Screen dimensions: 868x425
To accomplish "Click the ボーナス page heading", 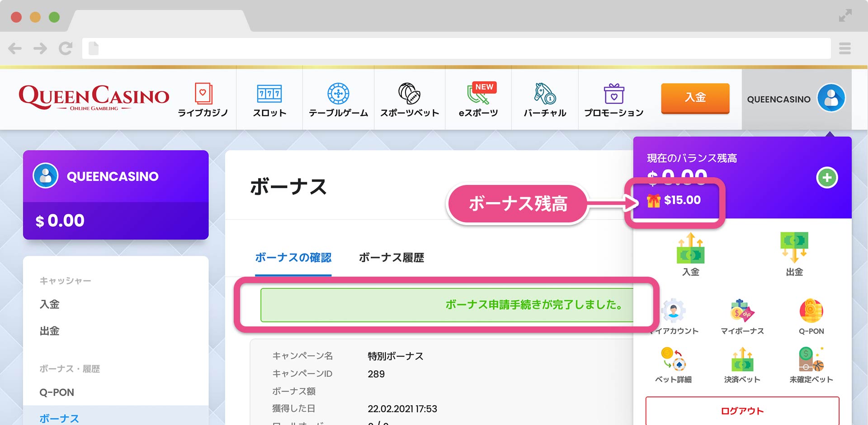I will (288, 186).
